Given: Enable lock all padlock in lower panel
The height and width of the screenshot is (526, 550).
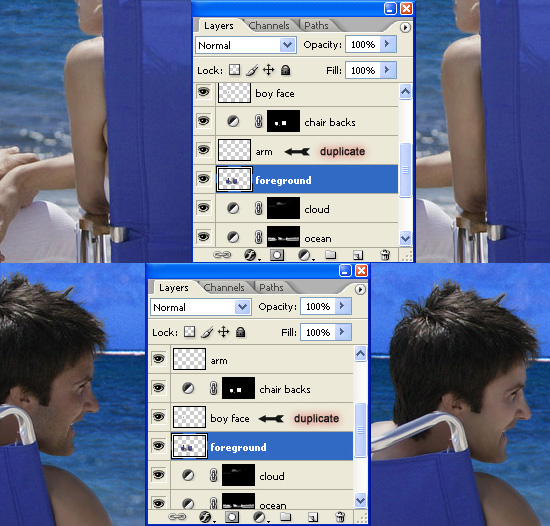Looking at the screenshot, I should coord(240,332).
